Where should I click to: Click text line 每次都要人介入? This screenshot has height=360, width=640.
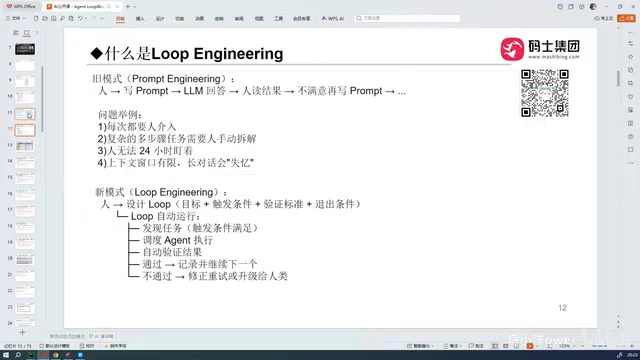pyautogui.click(x=137, y=127)
